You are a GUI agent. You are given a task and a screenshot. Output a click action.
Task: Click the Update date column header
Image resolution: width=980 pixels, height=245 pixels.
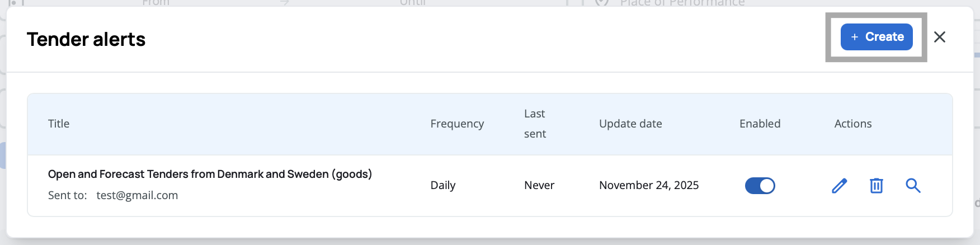(630, 124)
